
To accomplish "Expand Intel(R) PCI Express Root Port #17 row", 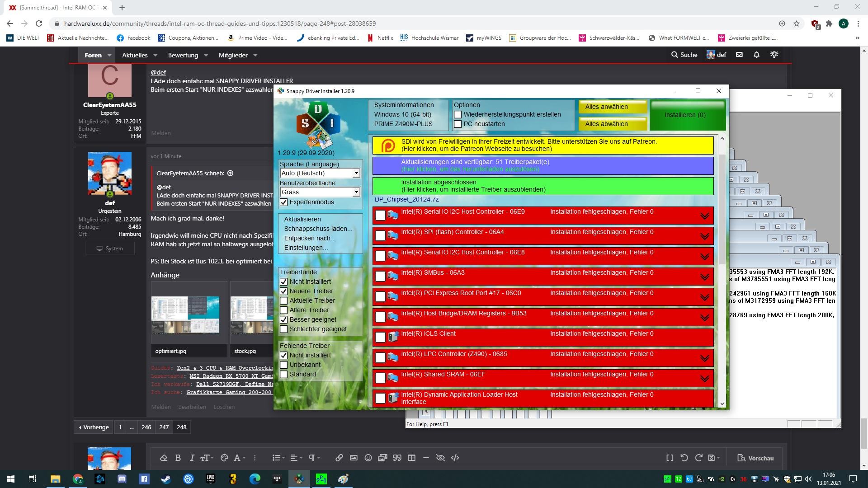I will [704, 297].
